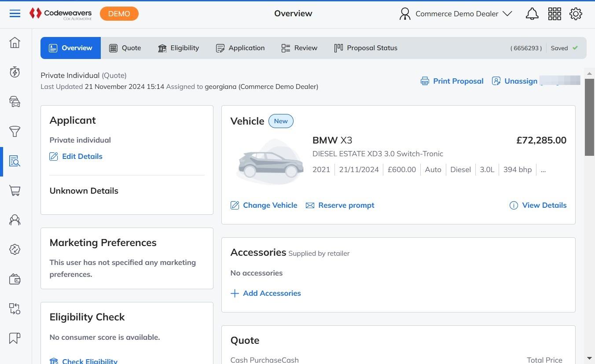Click the BMW X3 title

coord(332,140)
